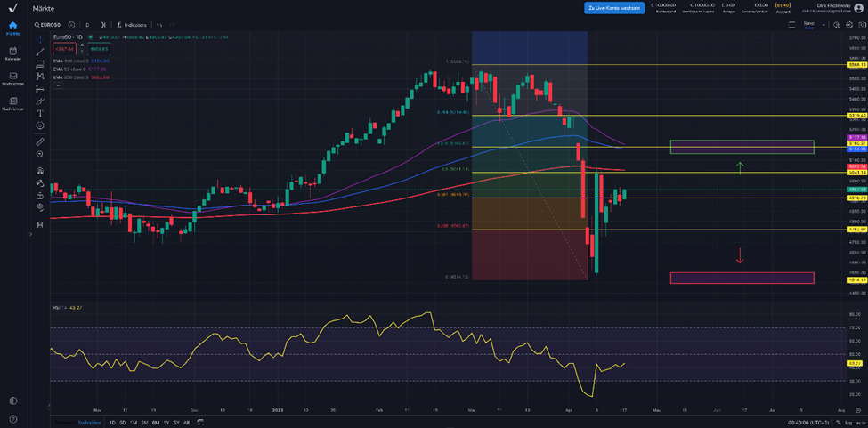
Task: Expand the side panel arrow beside drawing toolbar
Action: pos(31,234)
